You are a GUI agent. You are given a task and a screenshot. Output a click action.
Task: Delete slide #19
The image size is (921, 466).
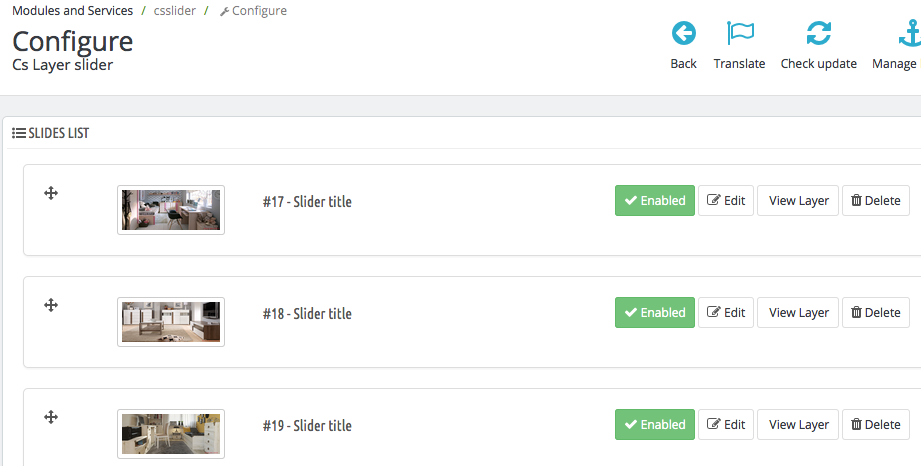coord(875,424)
